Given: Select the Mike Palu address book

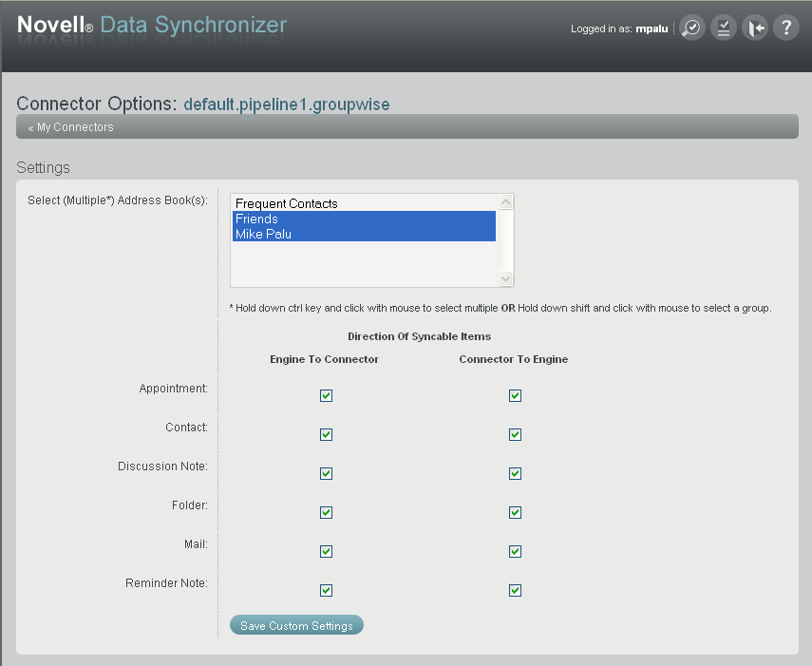Looking at the screenshot, I should point(264,234).
